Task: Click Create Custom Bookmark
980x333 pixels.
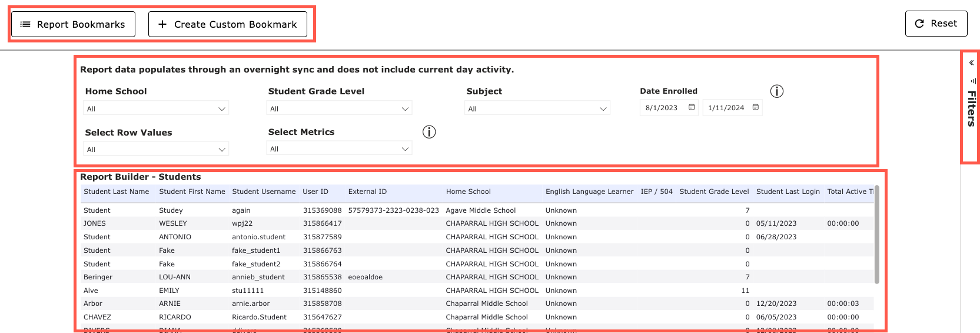Action: coord(228,24)
